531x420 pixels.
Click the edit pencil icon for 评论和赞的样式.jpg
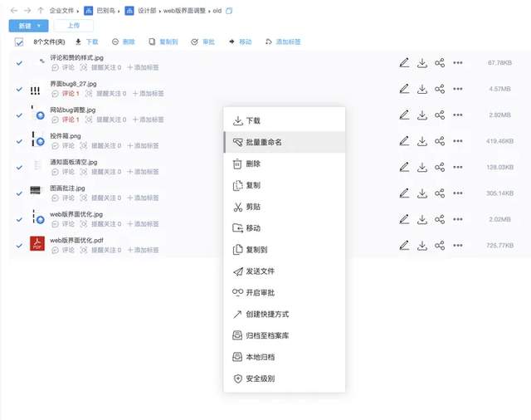pyautogui.click(x=404, y=62)
